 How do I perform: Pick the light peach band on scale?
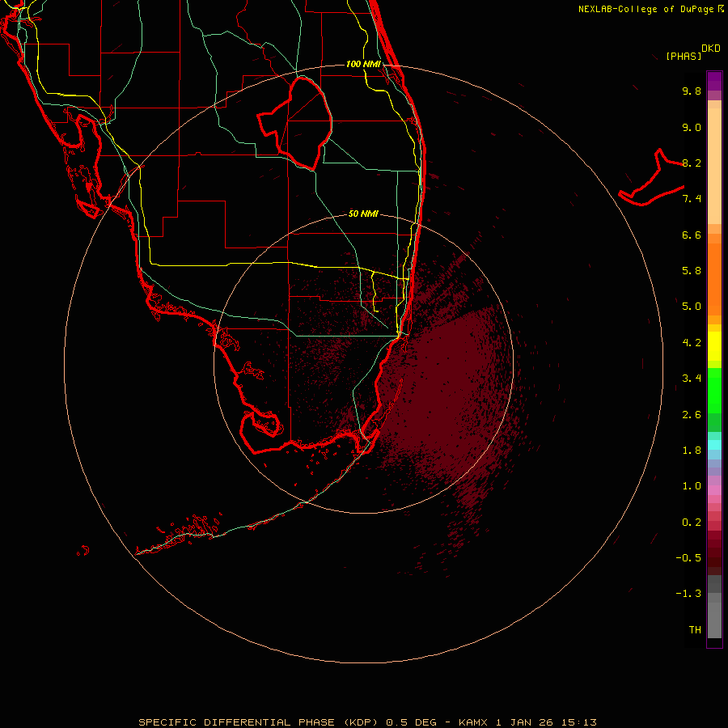click(x=714, y=166)
